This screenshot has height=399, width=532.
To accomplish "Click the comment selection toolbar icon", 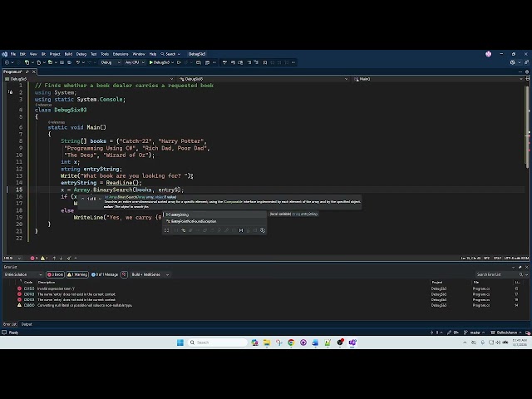I will pos(249,62).
